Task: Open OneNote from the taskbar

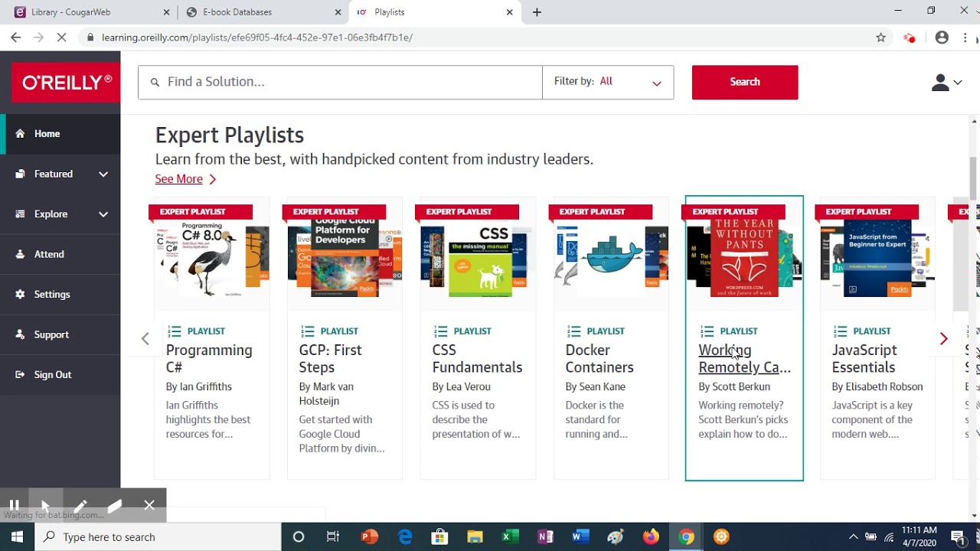Action: coord(545,536)
